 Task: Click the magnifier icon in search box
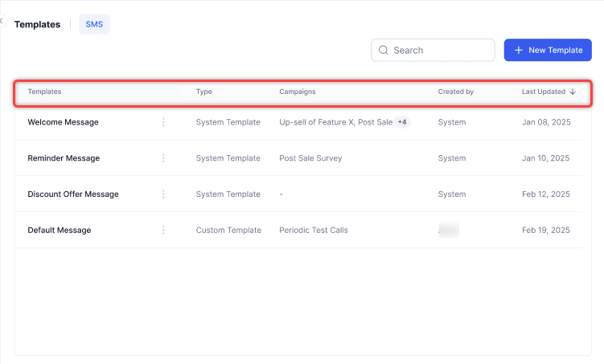pos(383,51)
